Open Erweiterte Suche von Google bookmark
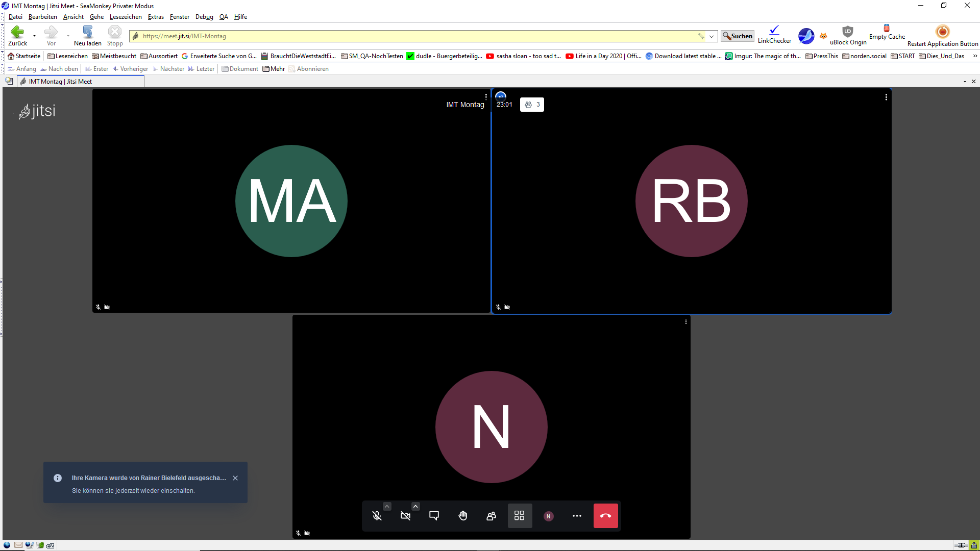The height and width of the screenshot is (551, 980). click(x=219, y=56)
